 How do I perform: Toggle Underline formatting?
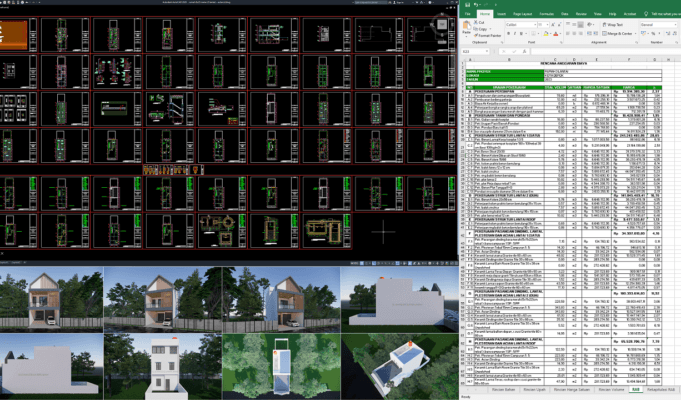click(521, 33)
